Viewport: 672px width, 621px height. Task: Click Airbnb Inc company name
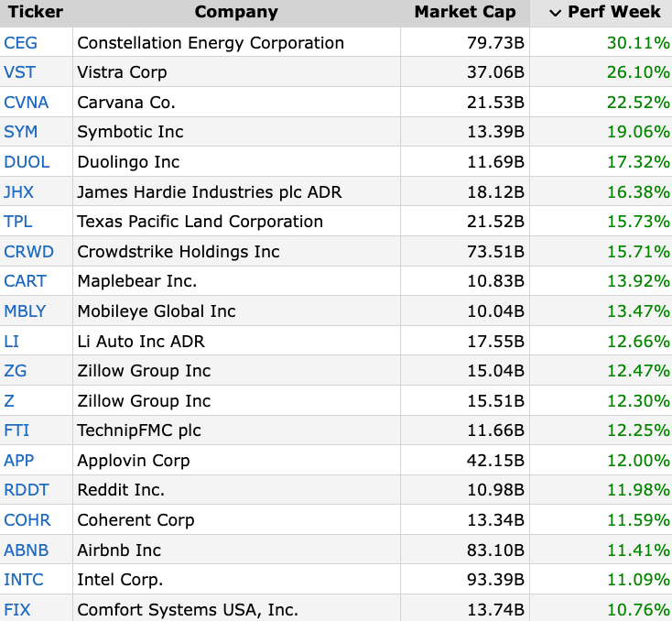tap(119, 550)
